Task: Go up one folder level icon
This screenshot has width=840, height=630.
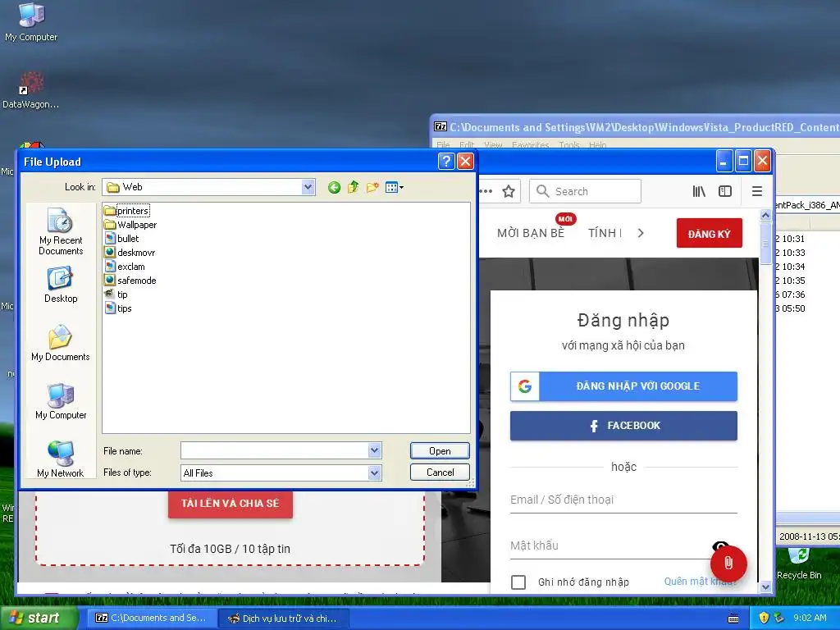Action: [353, 188]
